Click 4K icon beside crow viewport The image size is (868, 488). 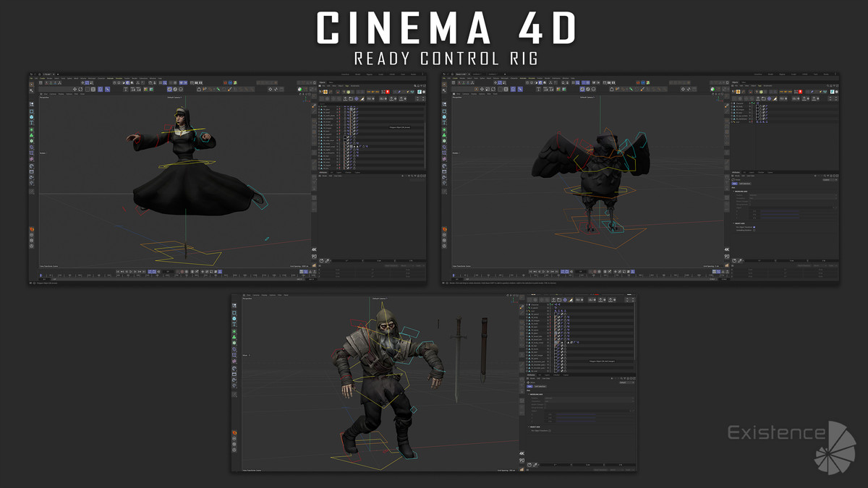coord(726,249)
